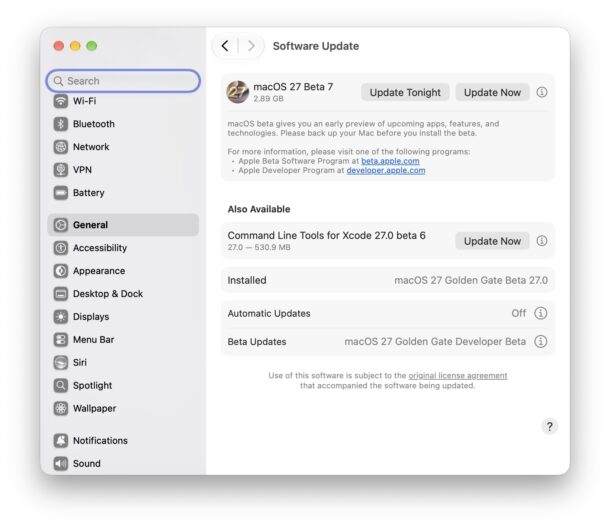The width and height of the screenshot is (610, 528).
Task: Open the beta.apple.com link
Action: pos(390,161)
